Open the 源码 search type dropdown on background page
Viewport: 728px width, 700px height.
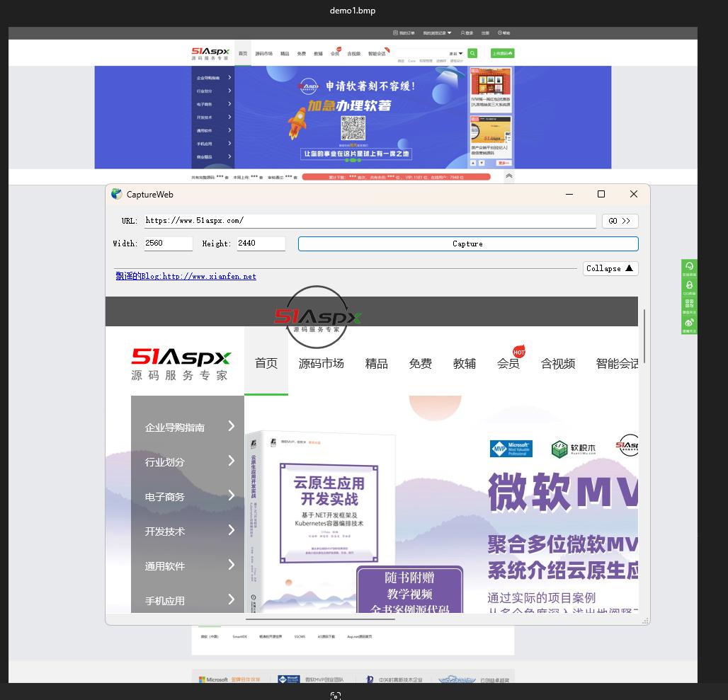pyautogui.click(x=456, y=53)
